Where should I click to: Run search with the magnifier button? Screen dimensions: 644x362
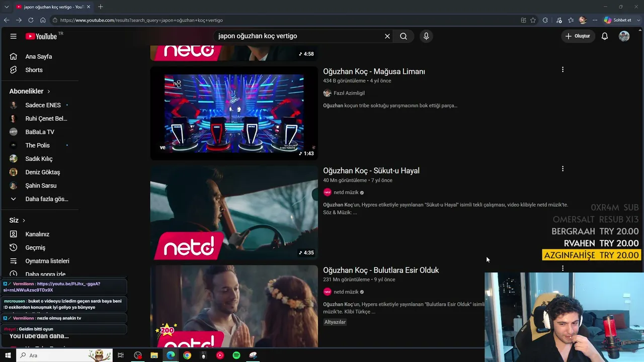(404, 36)
